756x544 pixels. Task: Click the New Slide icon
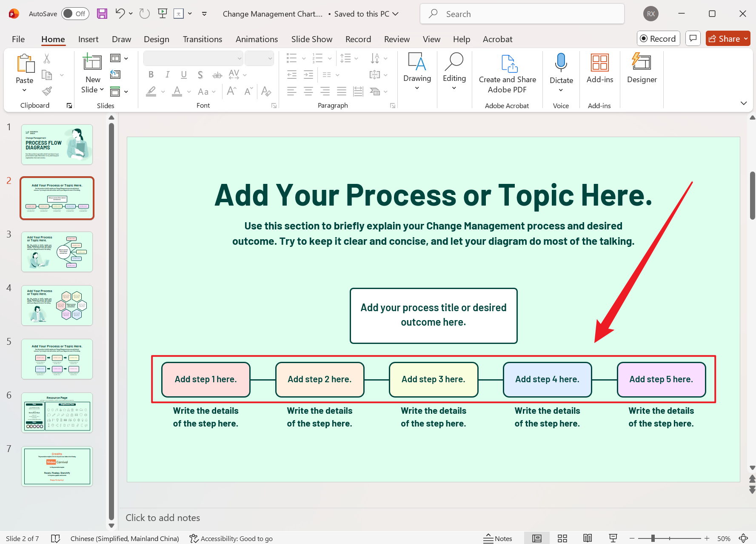92,63
